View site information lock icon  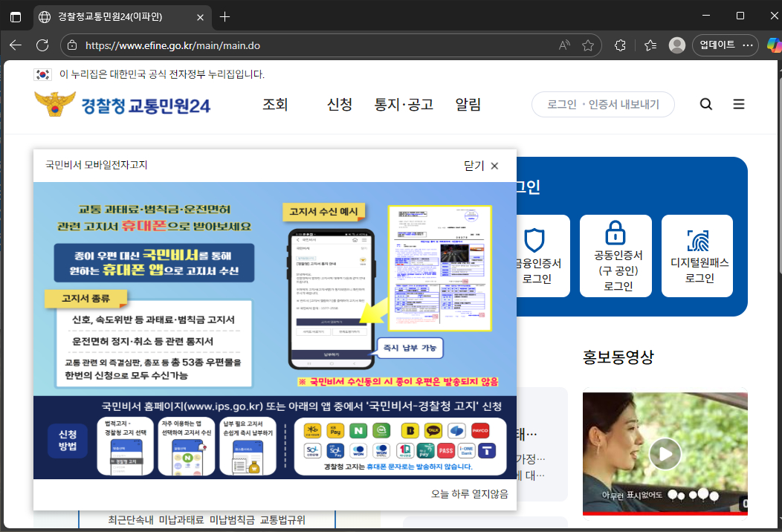(72, 45)
